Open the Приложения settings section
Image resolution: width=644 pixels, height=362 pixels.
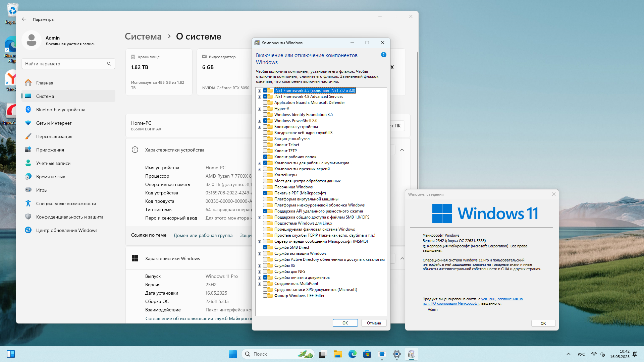click(x=50, y=150)
